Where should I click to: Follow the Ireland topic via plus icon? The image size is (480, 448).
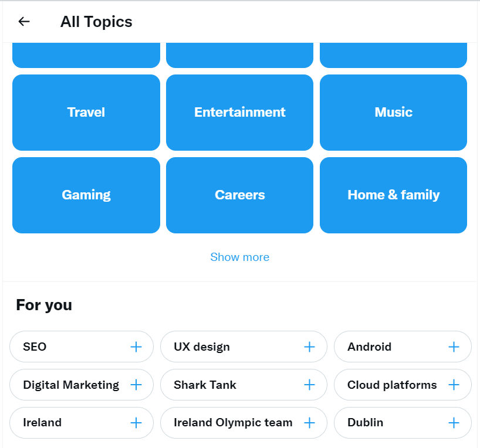pyautogui.click(x=137, y=423)
